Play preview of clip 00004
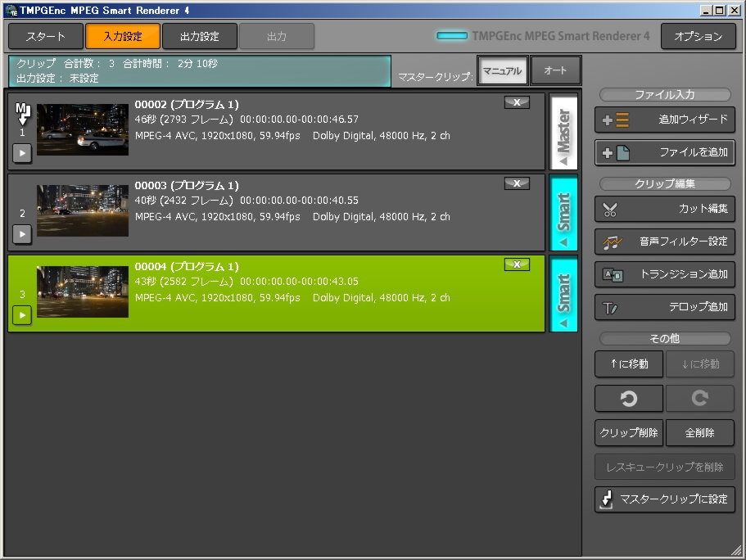 point(22,315)
